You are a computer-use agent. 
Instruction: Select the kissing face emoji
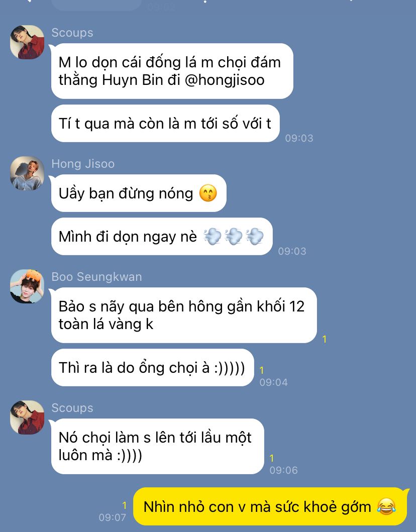pos(207,193)
